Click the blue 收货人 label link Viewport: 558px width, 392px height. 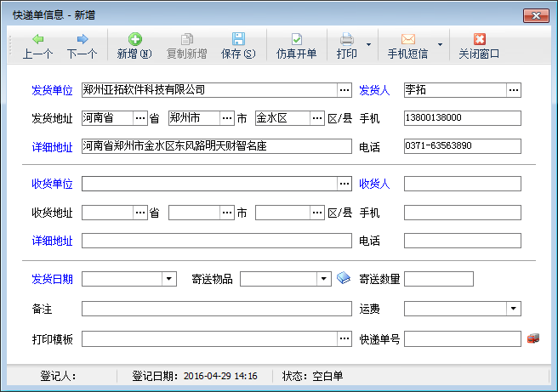(374, 184)
